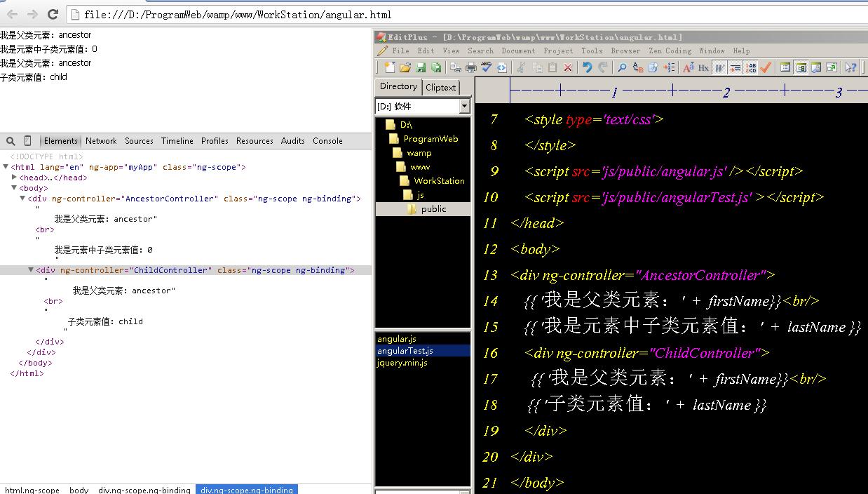
Task: Select the html.ng-scope breadcrumb
Action: tap(32, 490)
